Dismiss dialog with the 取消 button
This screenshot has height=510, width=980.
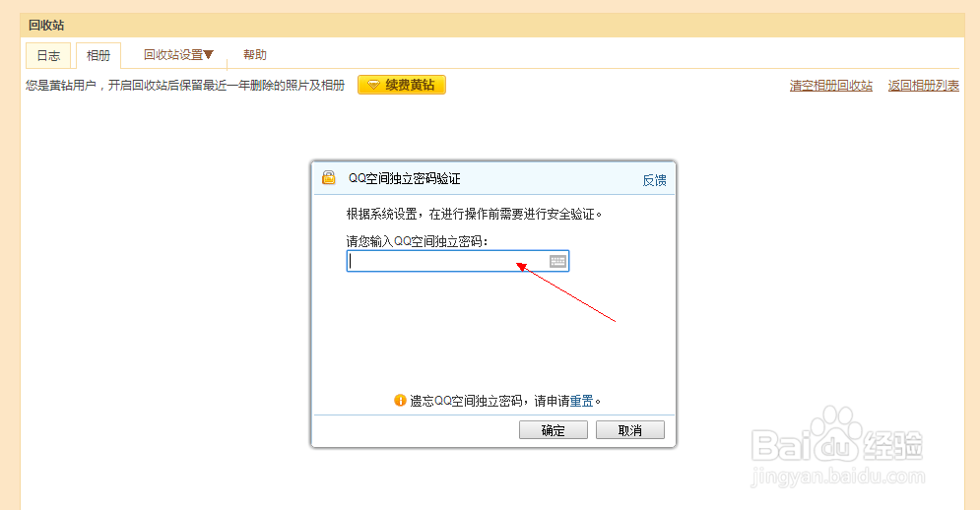[630, 430]
